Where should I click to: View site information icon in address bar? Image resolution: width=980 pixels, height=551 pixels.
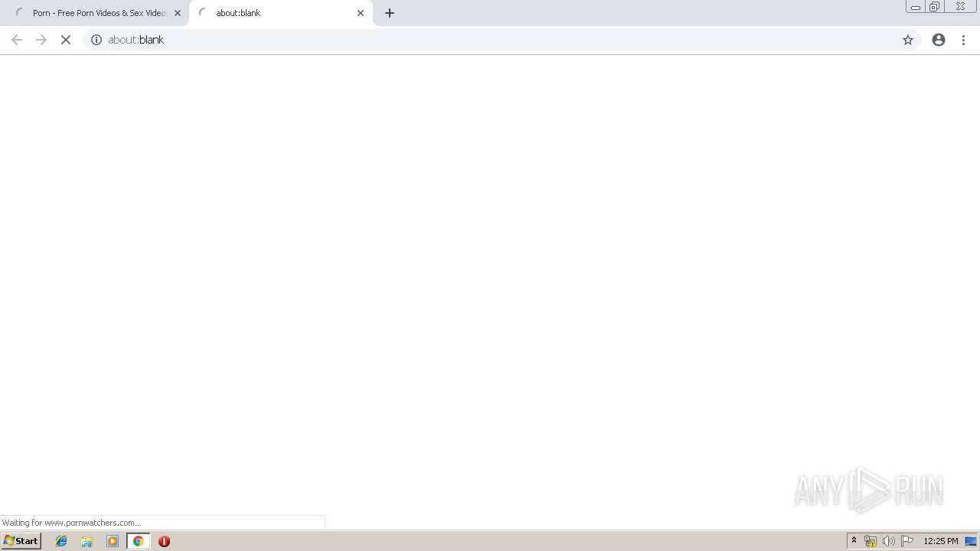[x=96, y=40]
